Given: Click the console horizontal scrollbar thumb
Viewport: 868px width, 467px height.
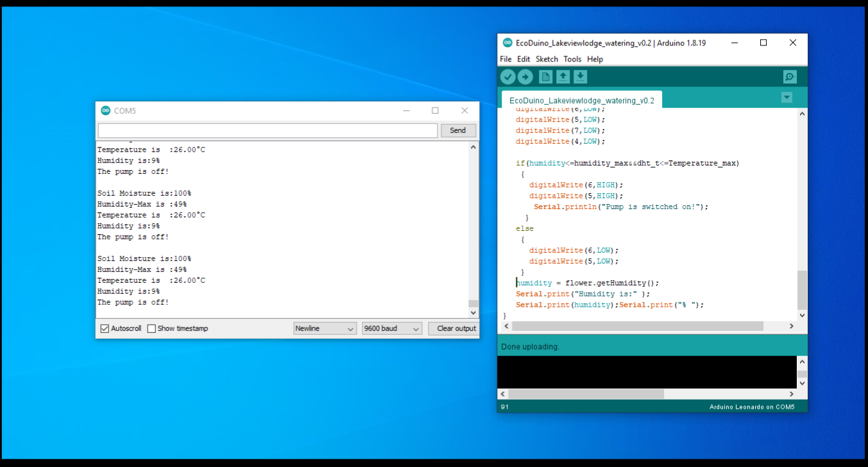Looking at the screenshot, I should 586,393.
